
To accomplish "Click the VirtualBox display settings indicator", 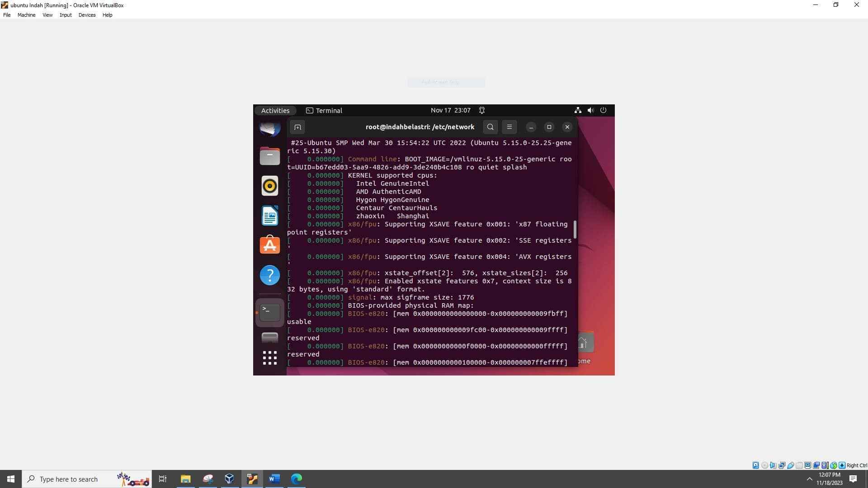I will [807, 465].
